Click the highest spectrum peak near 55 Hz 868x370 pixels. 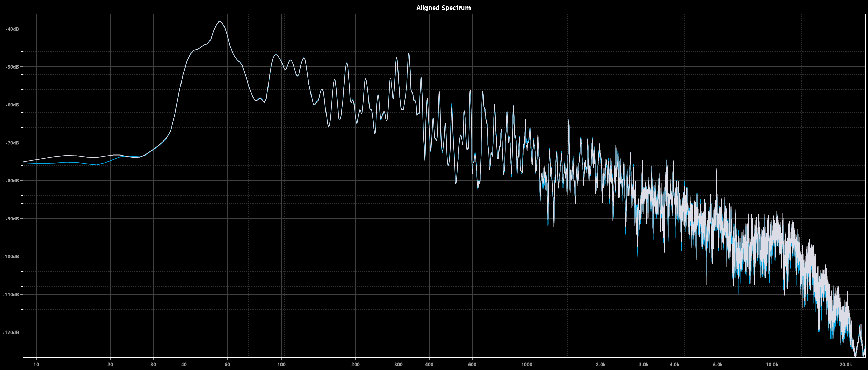[220, 21]
